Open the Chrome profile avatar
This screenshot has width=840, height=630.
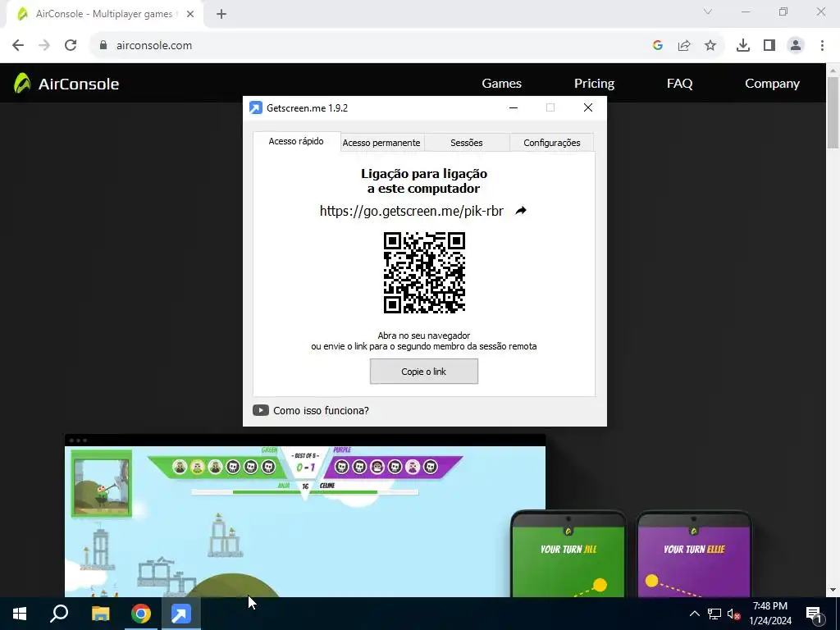click(x=796, y=46)
